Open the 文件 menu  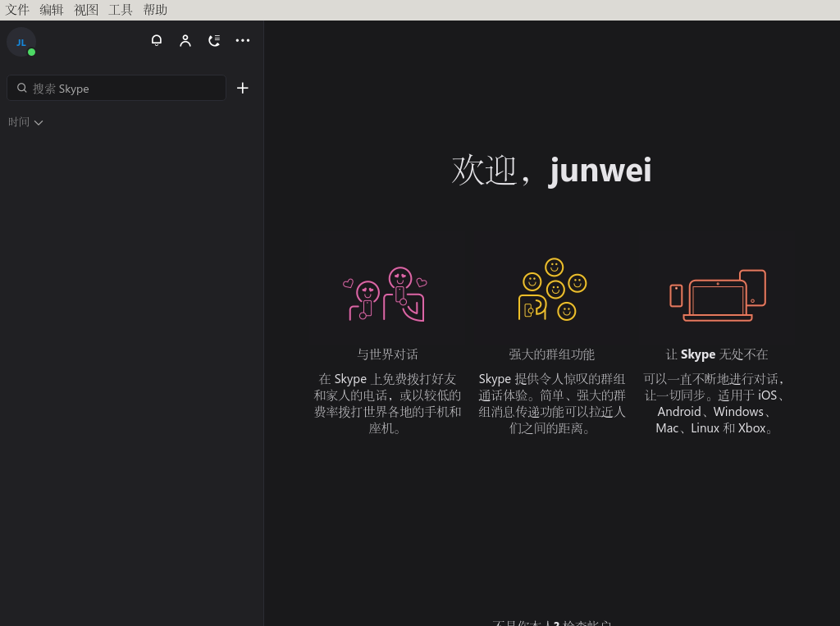tap(17, 10)
